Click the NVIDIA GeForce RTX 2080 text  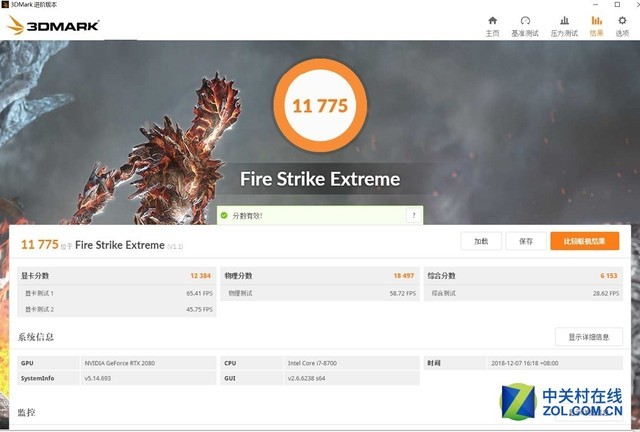[x=120, y=363]
